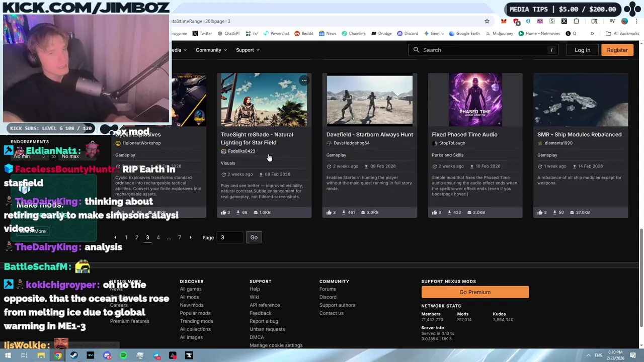Open File Explorer from the taskbar
644x362 pixels.
coord(41,355)
